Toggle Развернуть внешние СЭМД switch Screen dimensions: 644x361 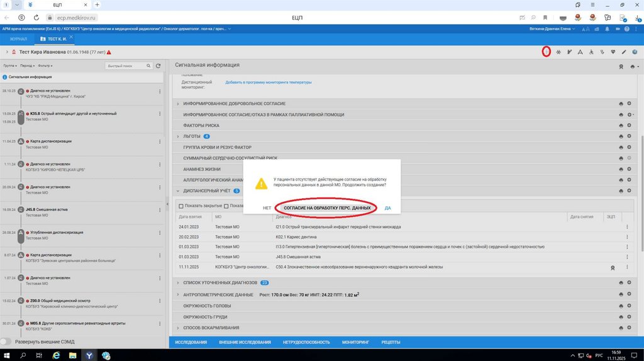click(x=5, y=342)
